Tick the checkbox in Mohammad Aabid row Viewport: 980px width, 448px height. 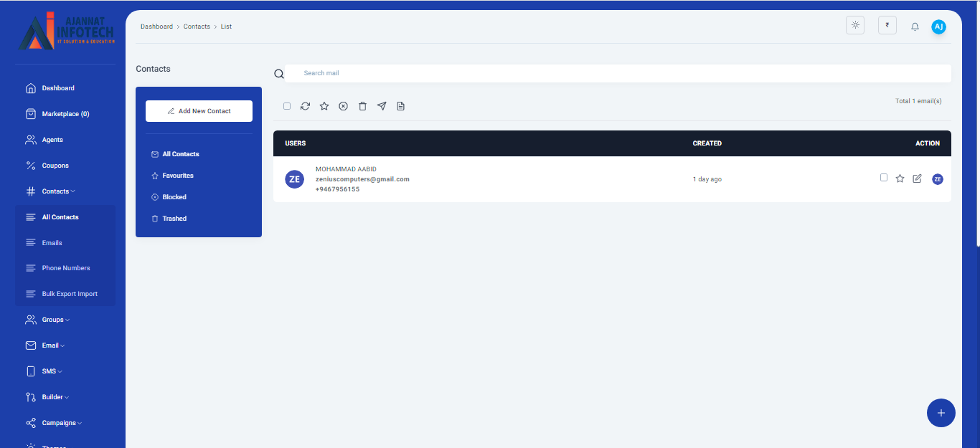point(884,178)
